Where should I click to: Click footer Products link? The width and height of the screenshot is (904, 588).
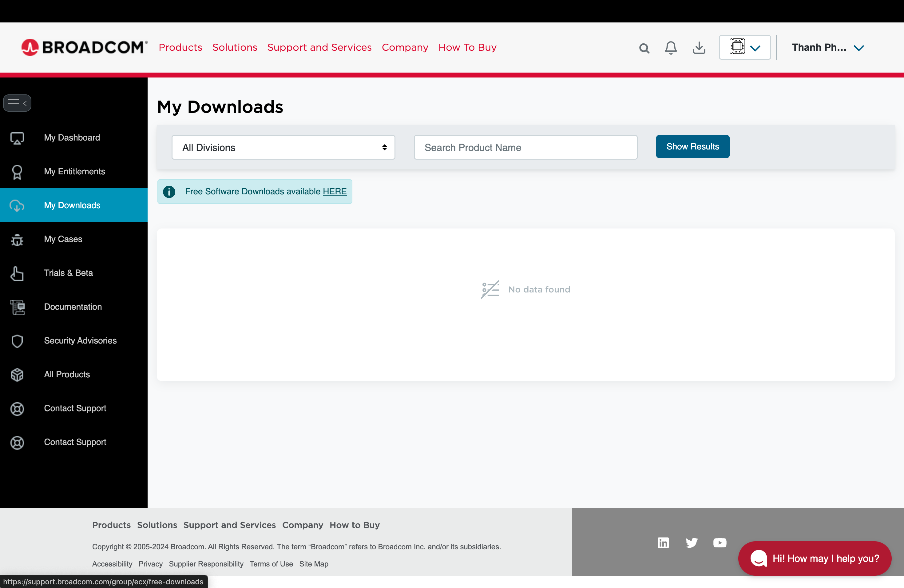click(111, 525)
